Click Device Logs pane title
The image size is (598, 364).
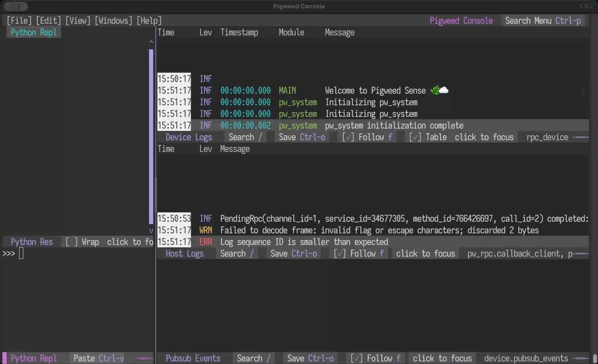point(189,137)
